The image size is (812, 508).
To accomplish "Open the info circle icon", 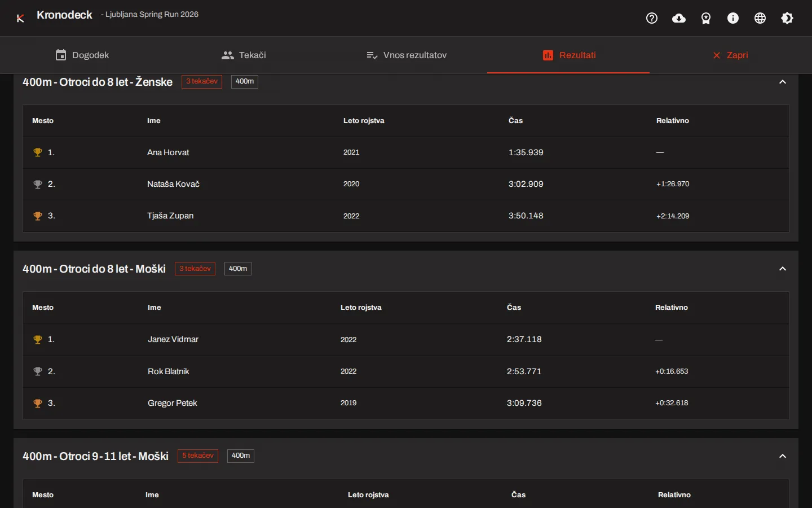I will pyautogui.click(x=733, y=18).
